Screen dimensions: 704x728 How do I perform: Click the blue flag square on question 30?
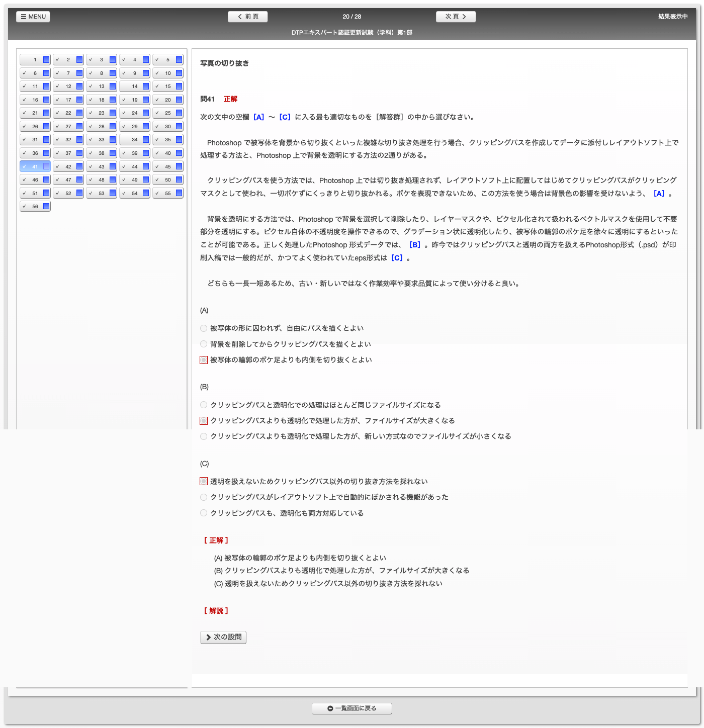click(179, 127)
